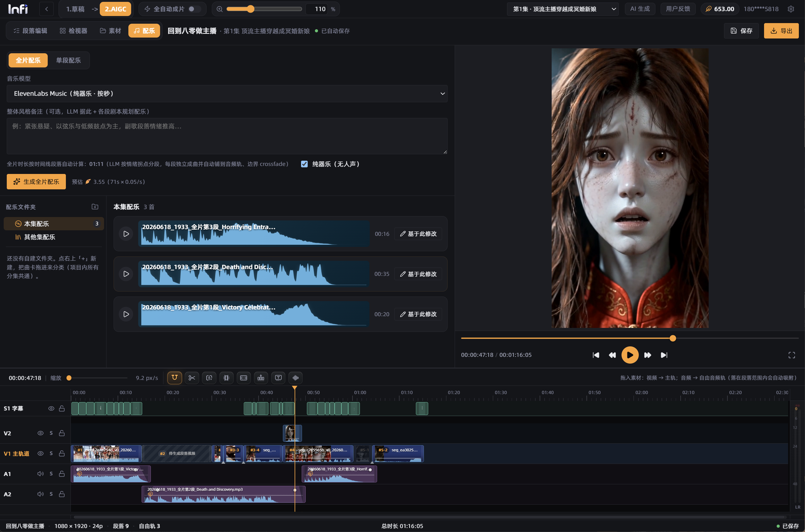805x532 pixels.
Task: Select the 其他集配乐 folder
Action: 54,237
